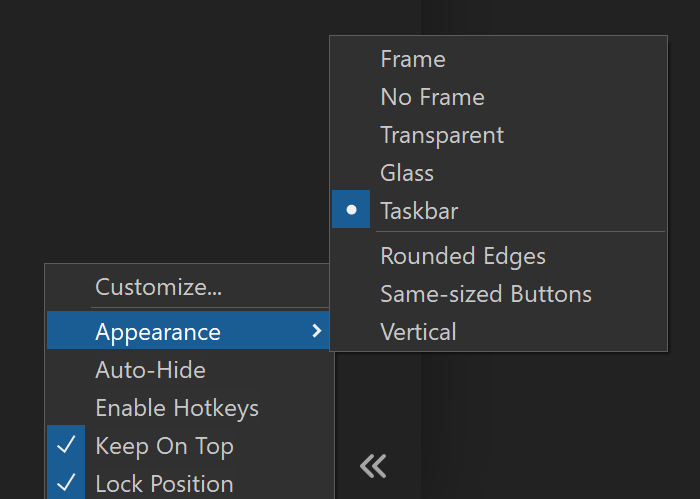Select the Frame appearance style
700x499 pixels.
[413, 59]
